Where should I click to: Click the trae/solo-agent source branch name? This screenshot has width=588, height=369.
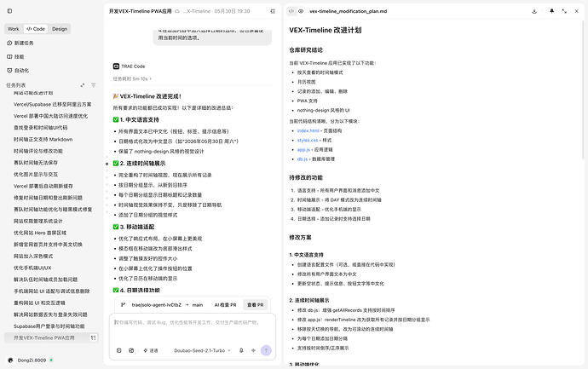(157, 305)
